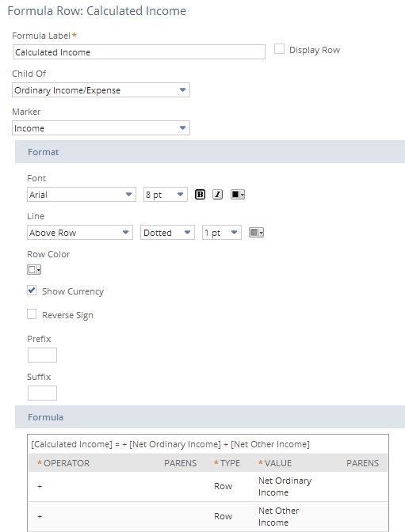The height and width of the screenshot is (532, 405).
Task: Open the Marker dropdown showing Income
Action: point(101,128)
